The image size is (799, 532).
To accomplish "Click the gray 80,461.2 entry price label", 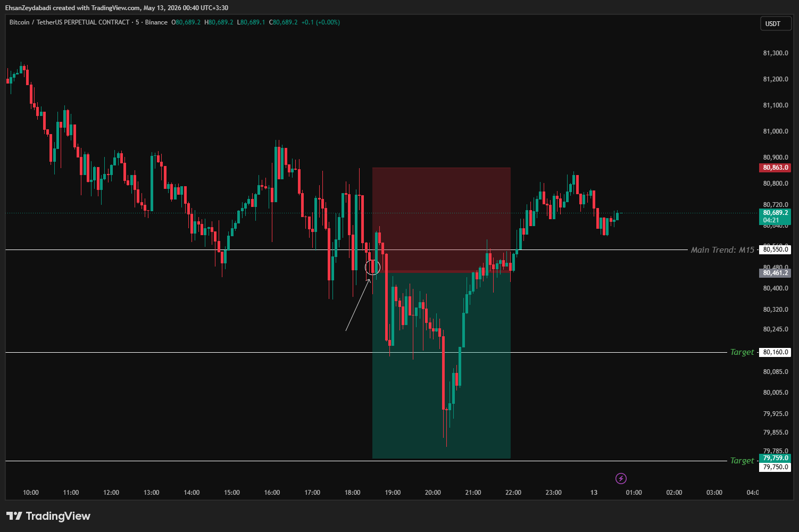I will click(x=775, y=273).
